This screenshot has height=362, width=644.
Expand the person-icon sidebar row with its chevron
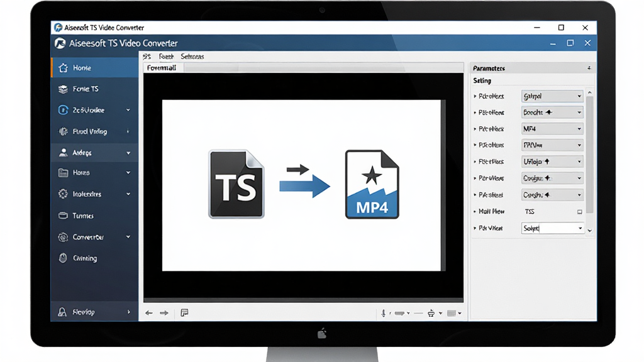128,153
